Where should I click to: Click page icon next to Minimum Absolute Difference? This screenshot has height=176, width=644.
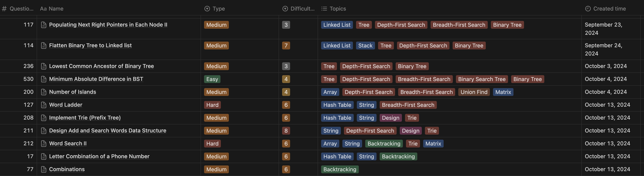(x=44, y=79)
